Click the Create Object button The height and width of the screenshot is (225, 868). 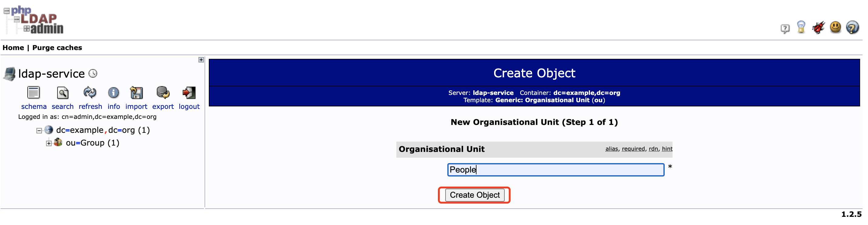point(475,195)
